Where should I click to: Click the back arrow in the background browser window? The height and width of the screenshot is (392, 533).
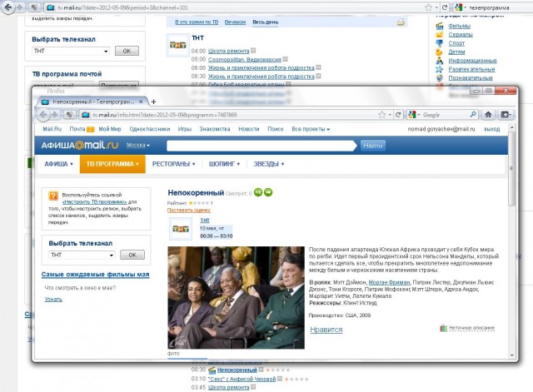tap(8, 7)
